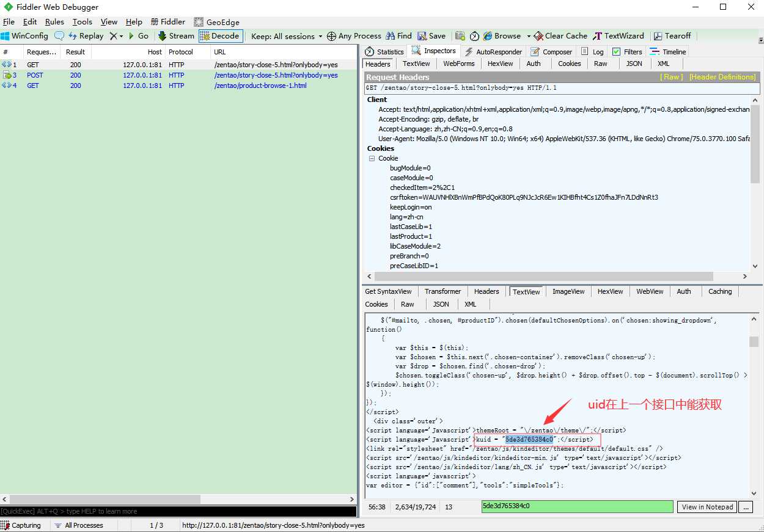Click the Tearoff toolbar button
Image resolution: width=764 pixels, height=532 pixels.
672,36
